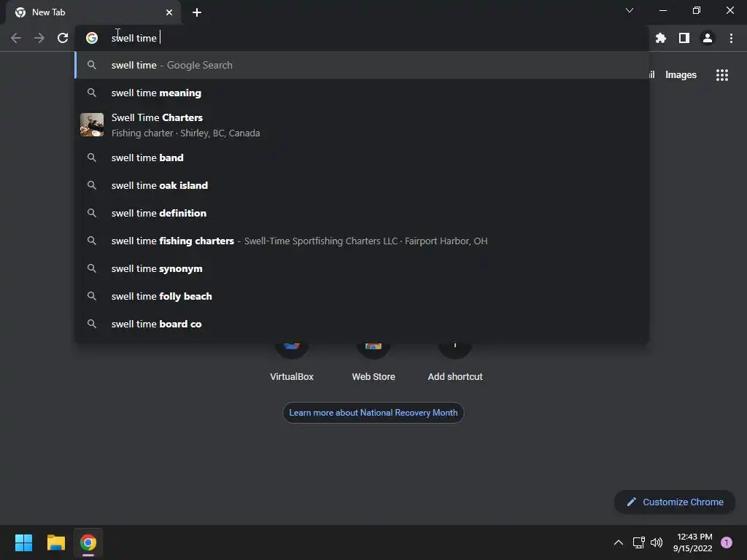This screenshot has height=560, width=747.
Task: Click Chrome icon in taskbar
Action: coord(88,542)
